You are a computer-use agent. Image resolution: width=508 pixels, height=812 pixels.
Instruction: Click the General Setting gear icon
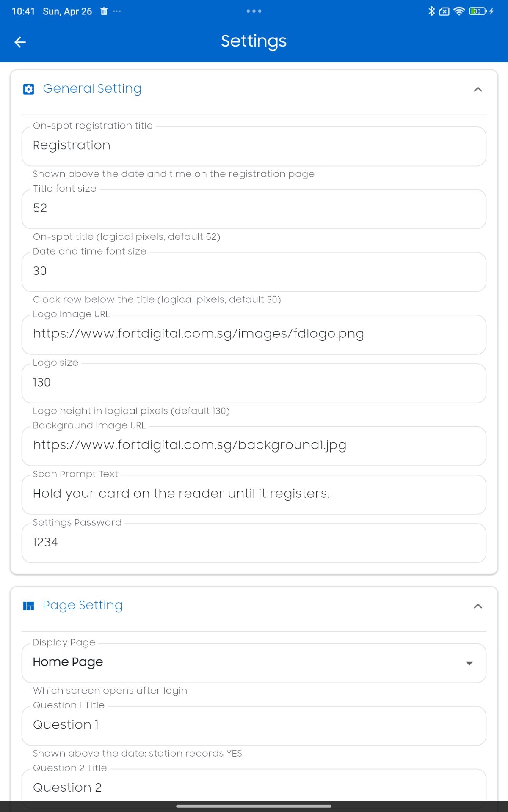(28, 89)
